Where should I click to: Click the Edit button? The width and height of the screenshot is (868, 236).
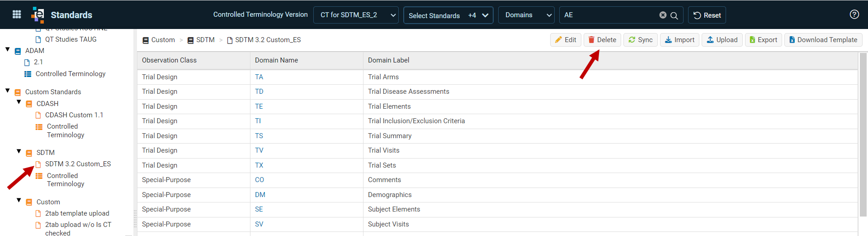(566, 40)
